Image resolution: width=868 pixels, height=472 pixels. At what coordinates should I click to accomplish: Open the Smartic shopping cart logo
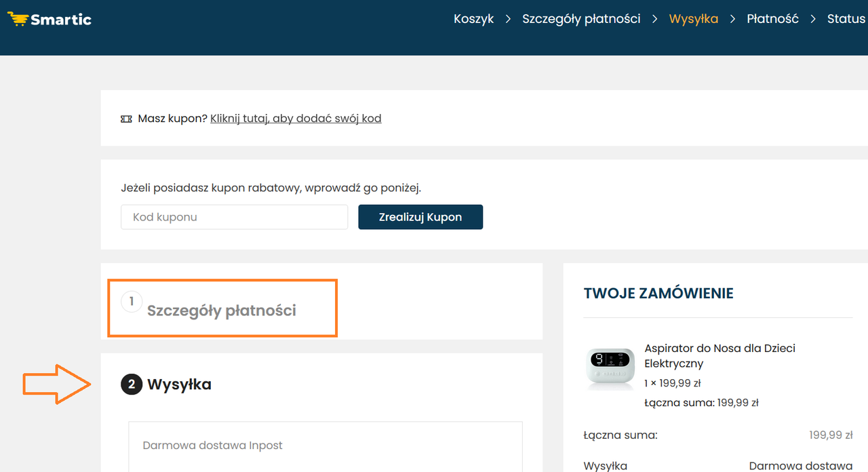[49, 19]
